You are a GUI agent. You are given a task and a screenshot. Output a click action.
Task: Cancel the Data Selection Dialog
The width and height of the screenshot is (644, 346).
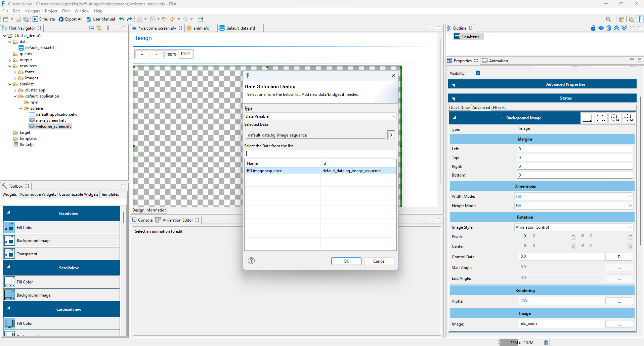coord(379,261)
